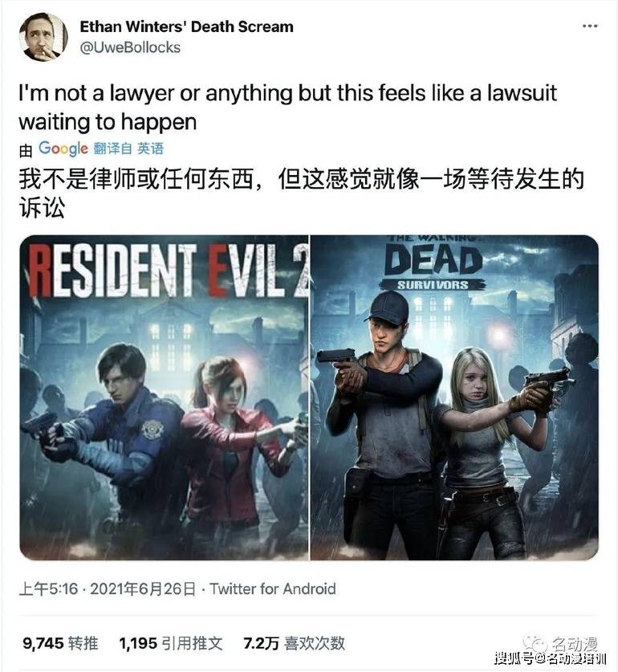Click the 搜狐号@名动漫培训 watermark text
The height and width of the screenshot is (672, 618).
pyautogui.click(x=551, y=659)
